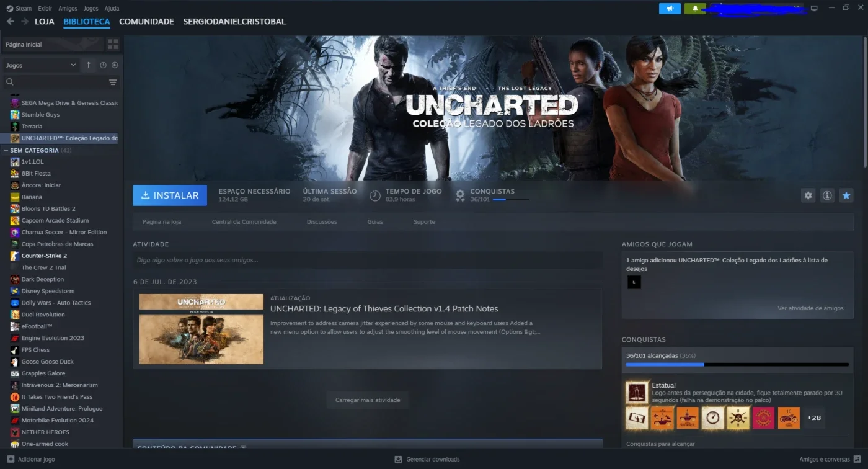
Task: Open the Estátua! achievement icon
Action: click(637, 391)
